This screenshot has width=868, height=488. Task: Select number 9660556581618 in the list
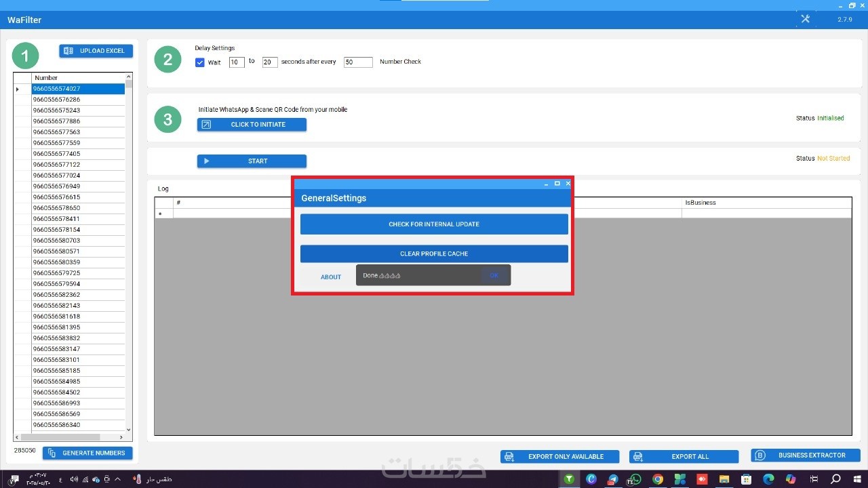click(x=78, y=317)
